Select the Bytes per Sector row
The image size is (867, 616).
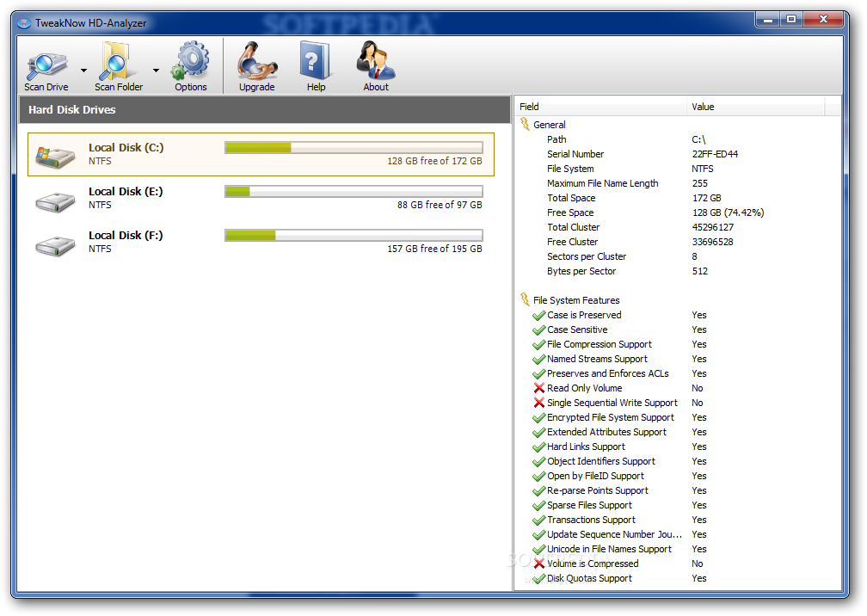(678, 271)
